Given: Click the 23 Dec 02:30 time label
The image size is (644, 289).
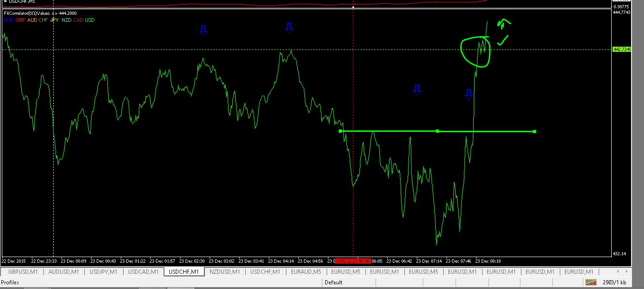Looking at the screenshot, I should (193, 261).
